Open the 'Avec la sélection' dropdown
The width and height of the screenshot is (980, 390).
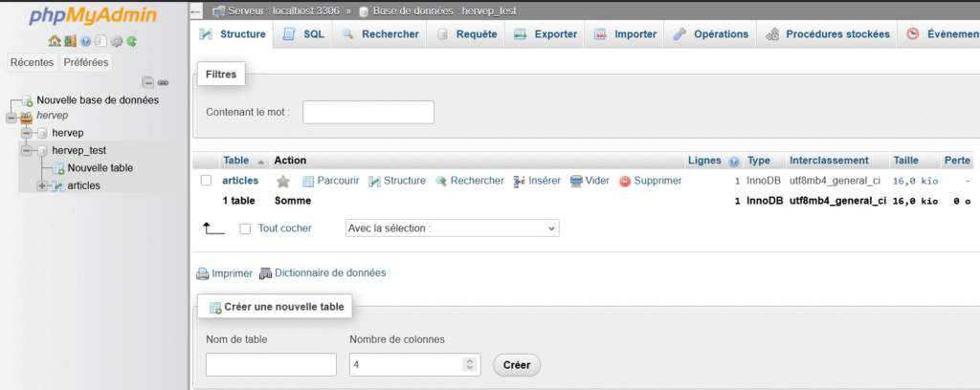[451, 228]
